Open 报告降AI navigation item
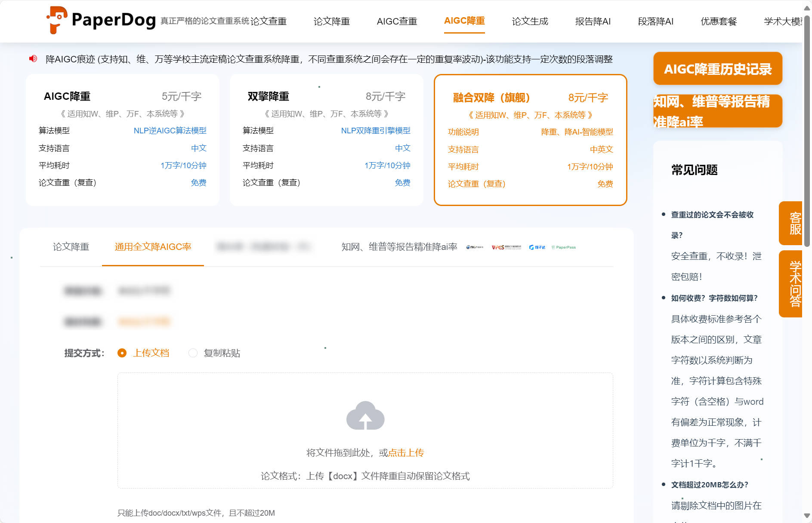This screenshot has width=812, height=523. (593, 21)
